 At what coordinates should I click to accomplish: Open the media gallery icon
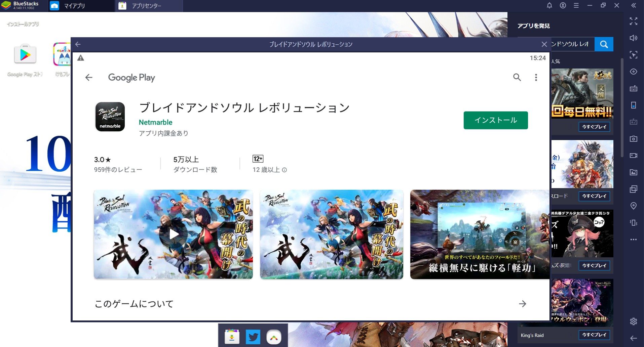point(634,172)
